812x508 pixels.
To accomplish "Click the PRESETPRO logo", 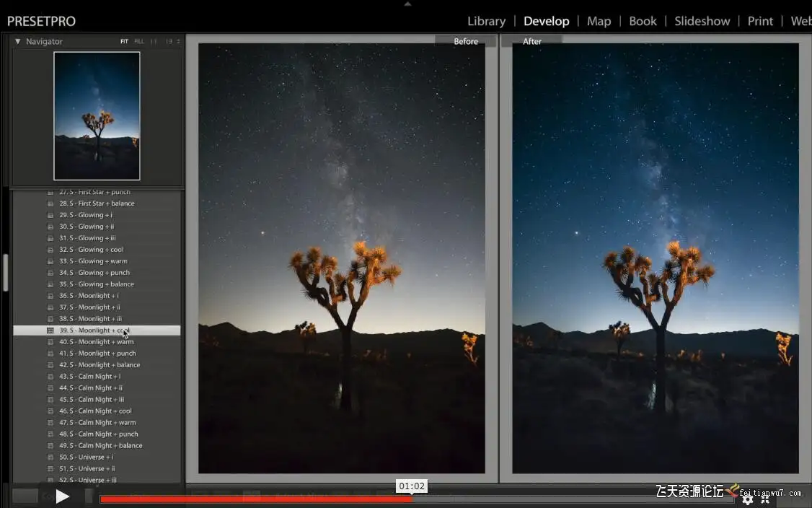I will coord(41,21).
